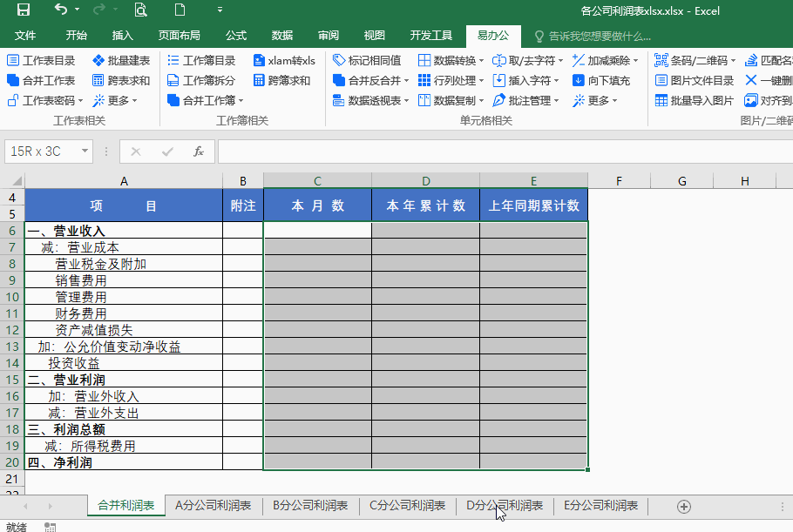Add a new sheet with plus button
This screenshot has height=532, width=793.
pos(684,506)
